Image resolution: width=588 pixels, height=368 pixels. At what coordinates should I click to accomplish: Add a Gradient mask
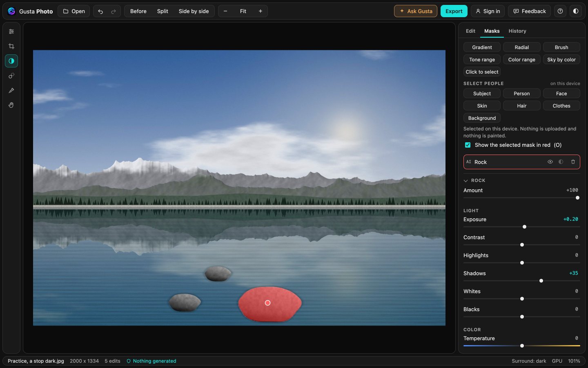click(482, 47)
